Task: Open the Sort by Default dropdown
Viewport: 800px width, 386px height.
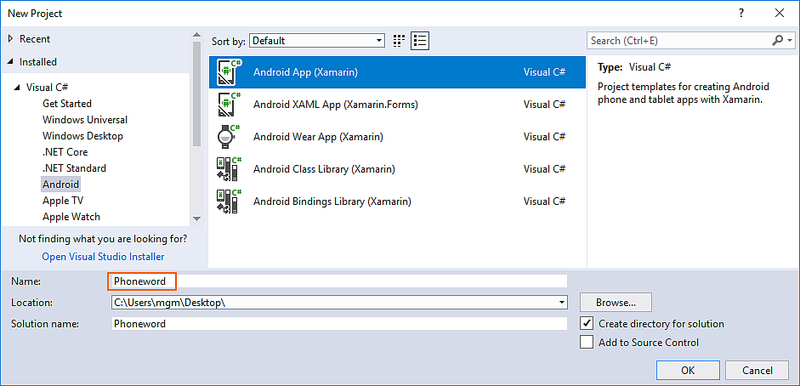Action: pyautogui.click(x=317, y=41)
